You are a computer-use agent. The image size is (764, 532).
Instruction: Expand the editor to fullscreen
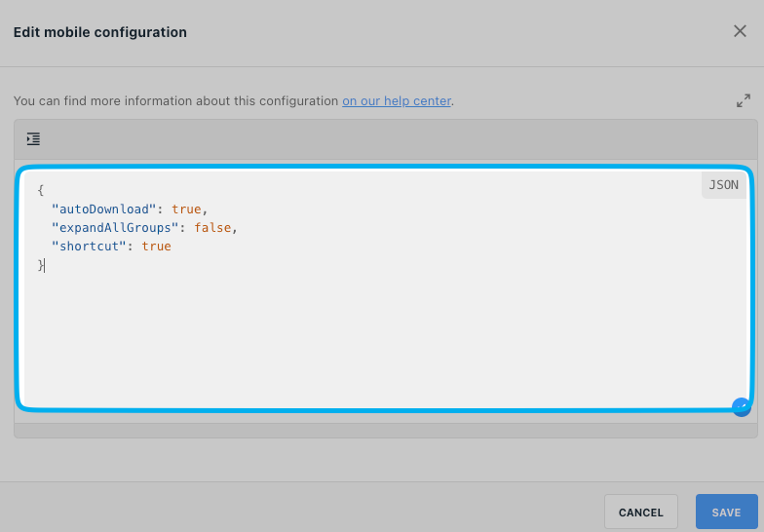pyautogui.click(x=743, y=101)
